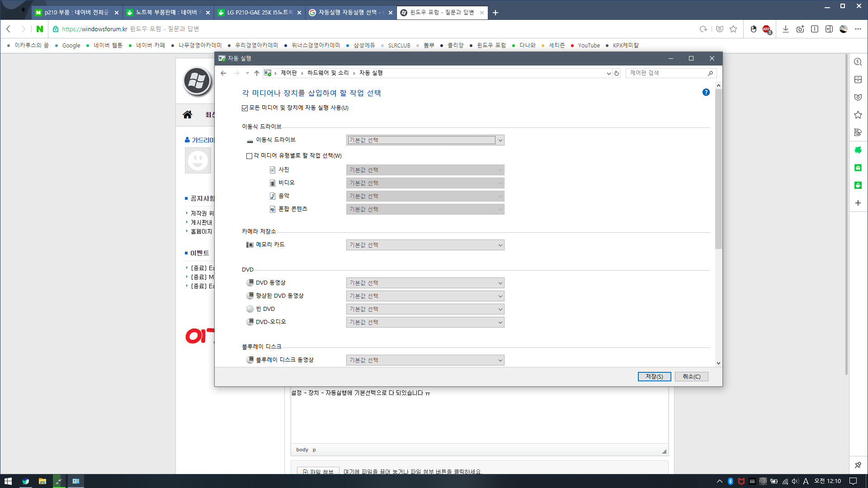
Task: Open the sidebar search icon
Action: (x=858, y=62)
